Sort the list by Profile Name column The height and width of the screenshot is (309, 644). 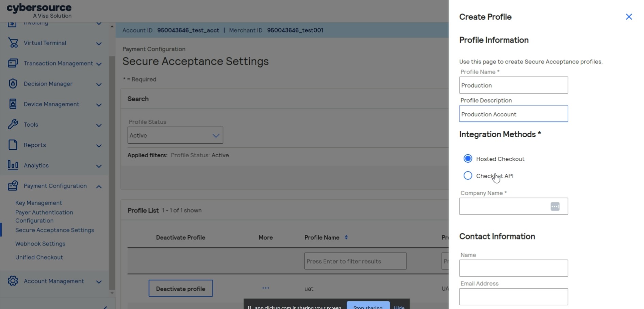pyautogui.click(x=346, y=238)
